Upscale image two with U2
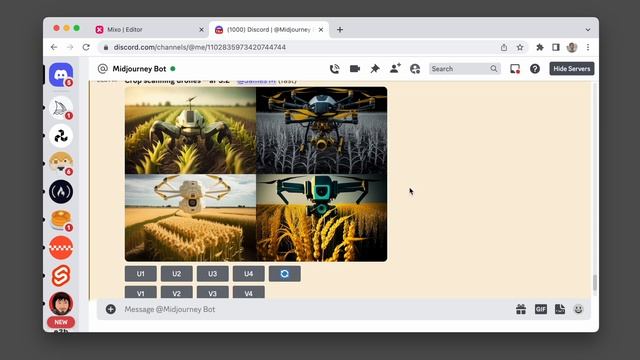Image resolution: width=640 pixels, height=360 pixels. 176,274
